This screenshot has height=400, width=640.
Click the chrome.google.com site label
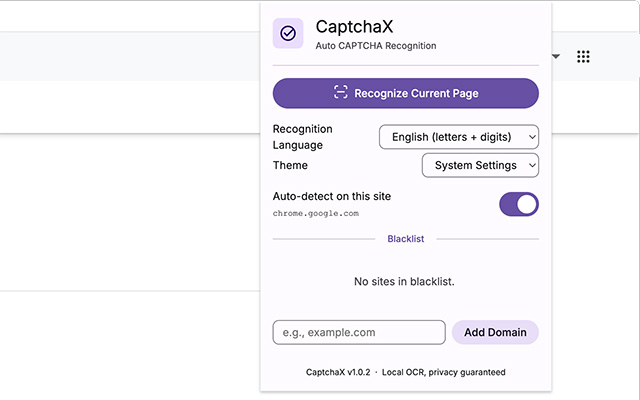(x=316, y=213)
